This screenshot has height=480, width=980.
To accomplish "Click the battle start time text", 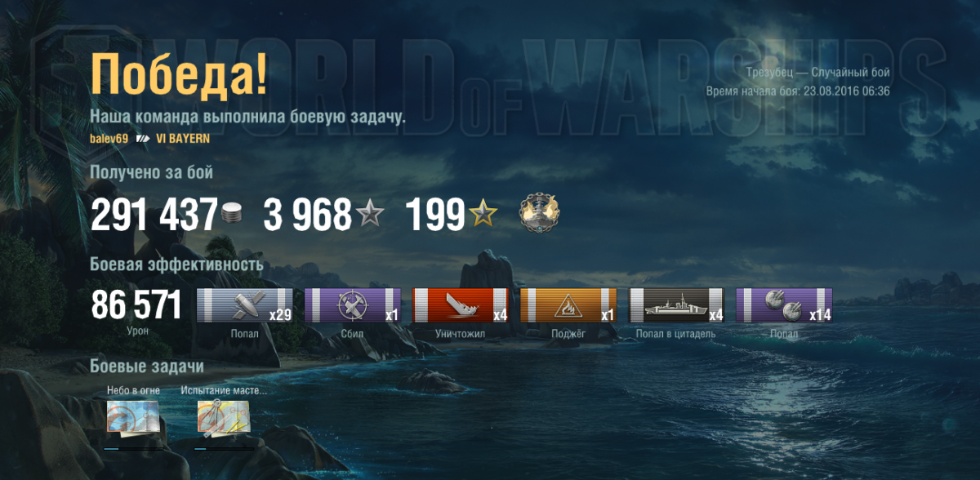I will [798, 91].
